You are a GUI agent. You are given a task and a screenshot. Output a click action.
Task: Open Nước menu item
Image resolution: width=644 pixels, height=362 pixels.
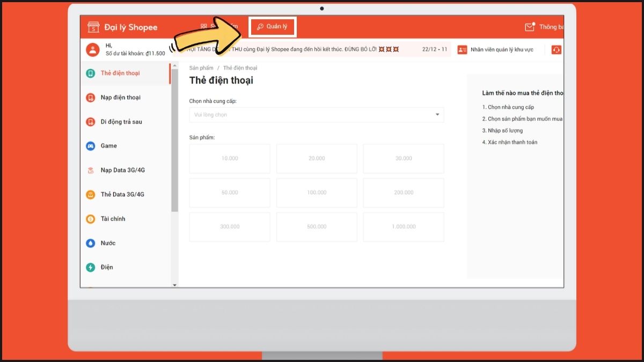point(126,243)
